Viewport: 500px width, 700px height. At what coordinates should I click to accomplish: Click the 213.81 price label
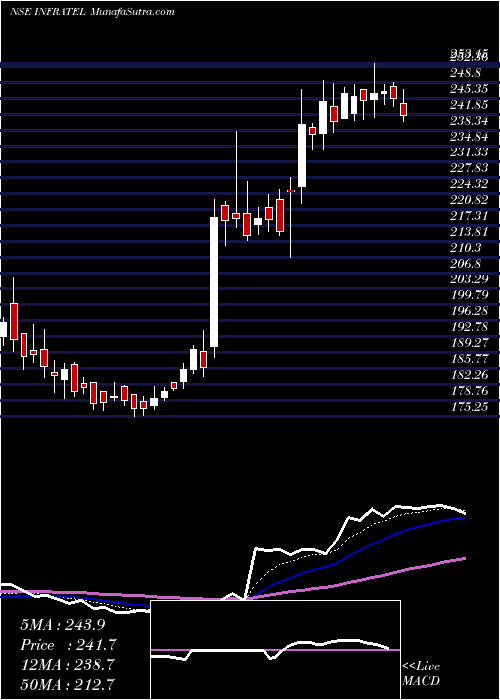coord(469,231)
